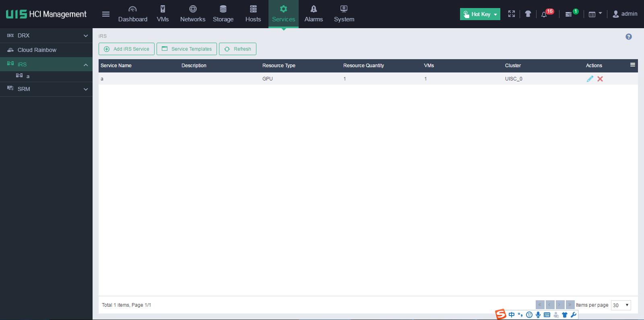Open the Networks tab

[x=193, y=14]
